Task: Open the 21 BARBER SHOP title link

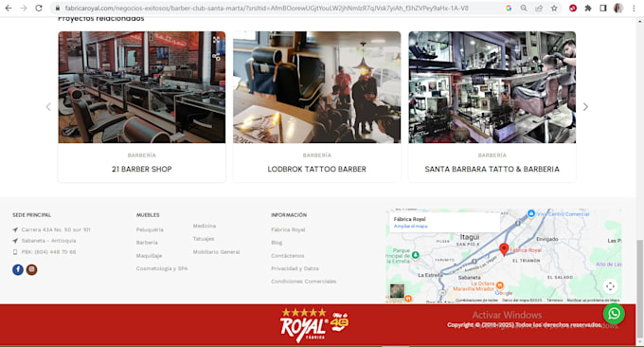Action: coord(142,169)
